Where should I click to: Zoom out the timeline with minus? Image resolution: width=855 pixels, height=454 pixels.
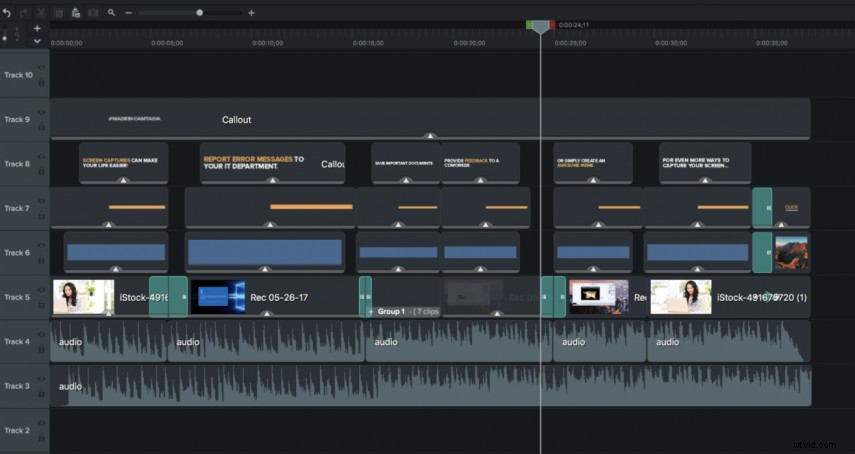[x=129, y=13]
